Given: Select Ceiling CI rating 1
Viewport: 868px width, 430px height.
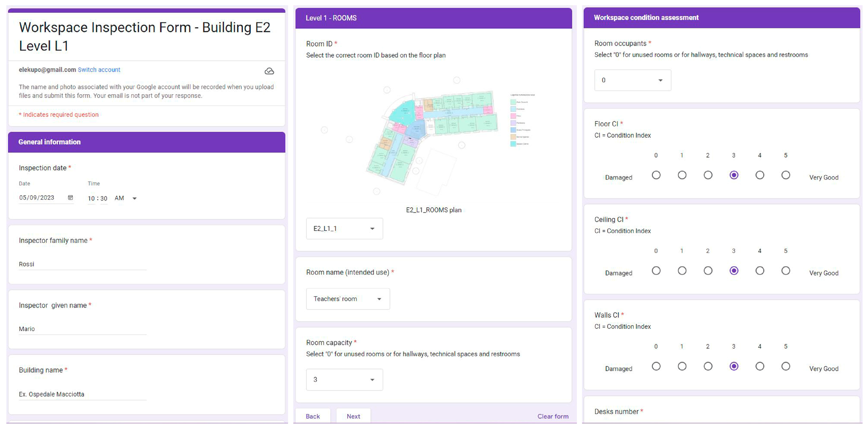Looking at the screenshot, I should point(682,271).
